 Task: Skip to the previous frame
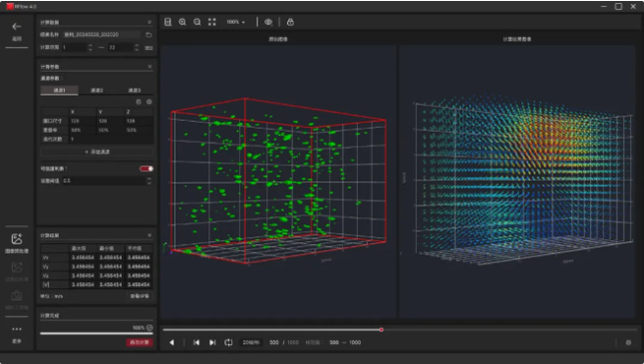click(x=197, y=342)
